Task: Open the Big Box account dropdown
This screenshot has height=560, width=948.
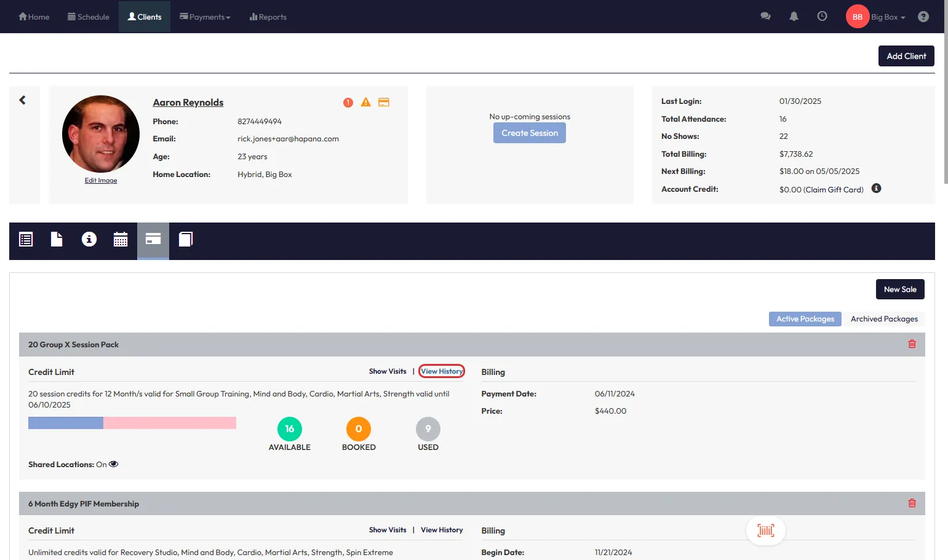Action: tap(888, 17)
